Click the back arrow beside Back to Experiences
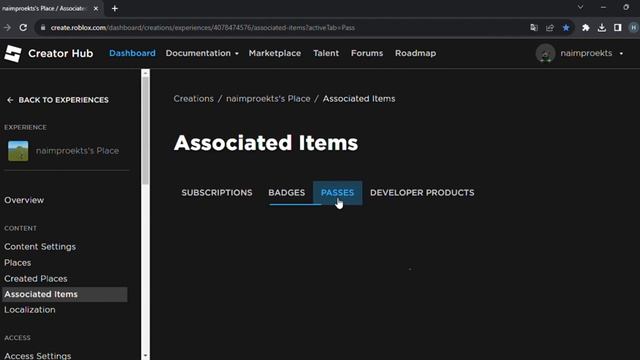 pos(10,100)
